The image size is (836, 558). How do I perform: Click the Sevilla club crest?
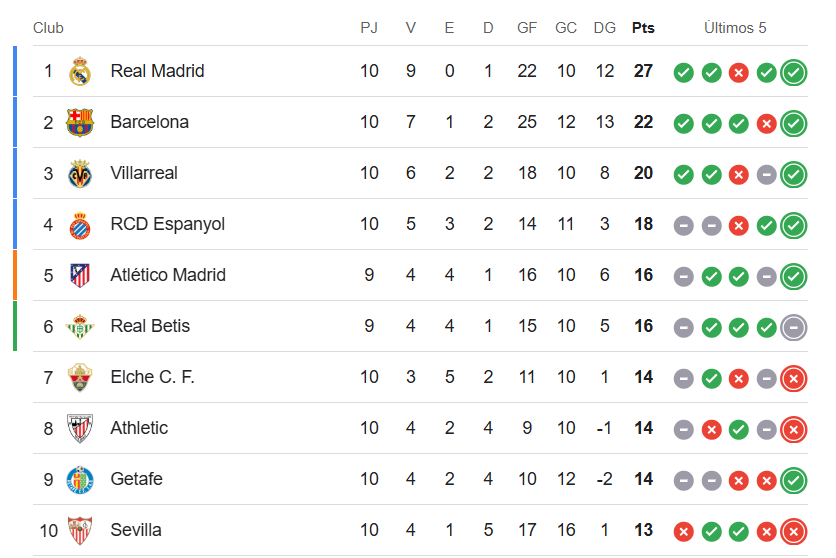(x=80, y=530)
